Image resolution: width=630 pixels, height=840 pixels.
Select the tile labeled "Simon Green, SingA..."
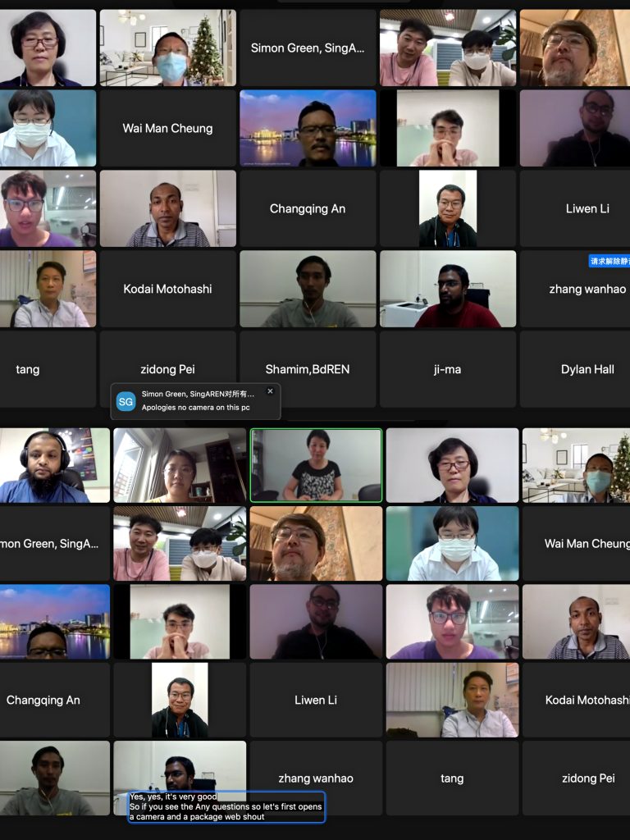click(x=308, y=48)
